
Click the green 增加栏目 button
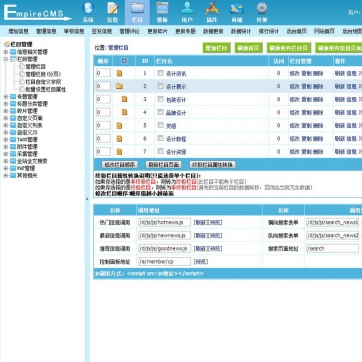[x=217, y=48]
